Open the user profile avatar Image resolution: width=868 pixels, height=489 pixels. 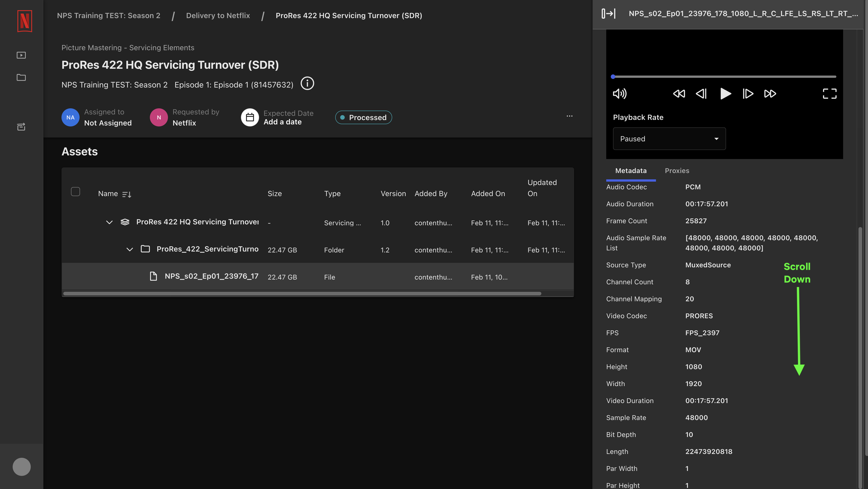tap(21, 467)
